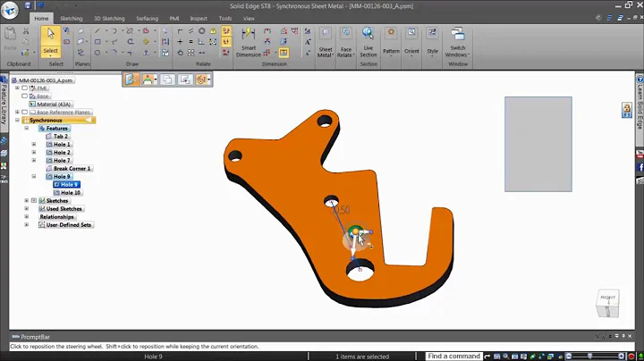The width and height of the screenshot is (644, 361).
Task: Click the 30.50 dimension value
Action: (340, 211)
